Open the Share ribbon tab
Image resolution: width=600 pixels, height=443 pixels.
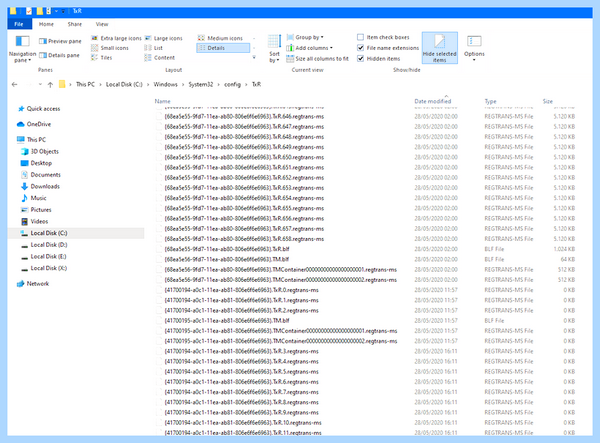pyautogui.click(x=75, y=24)
